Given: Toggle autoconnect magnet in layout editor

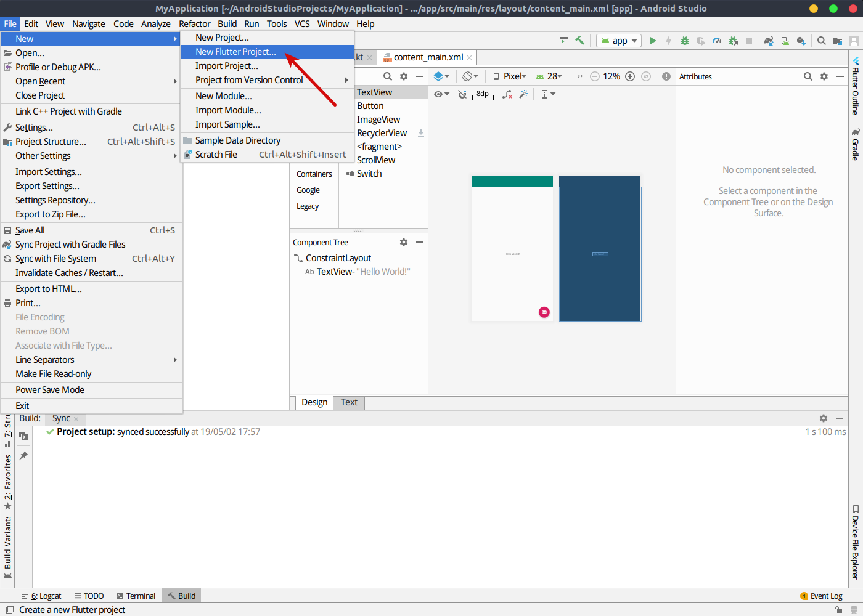Looking at the screenshot, I should point(462,94).
